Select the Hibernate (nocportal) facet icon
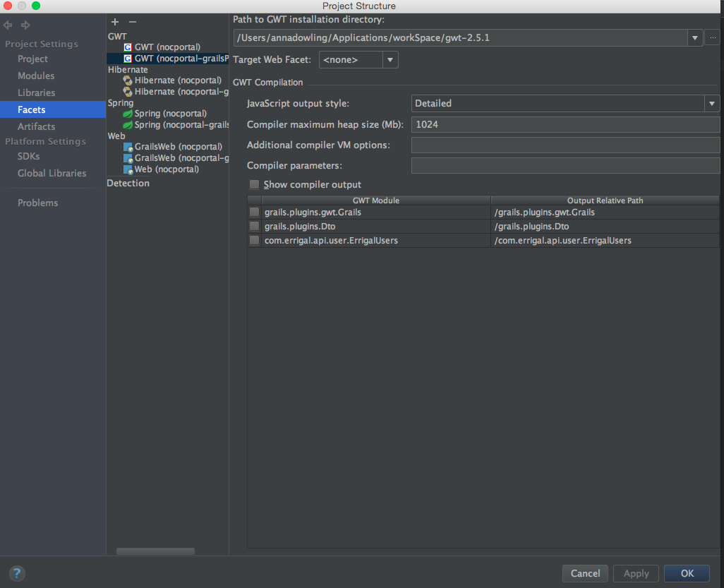This screenshot has width=724, height=588. click(128, 80)
